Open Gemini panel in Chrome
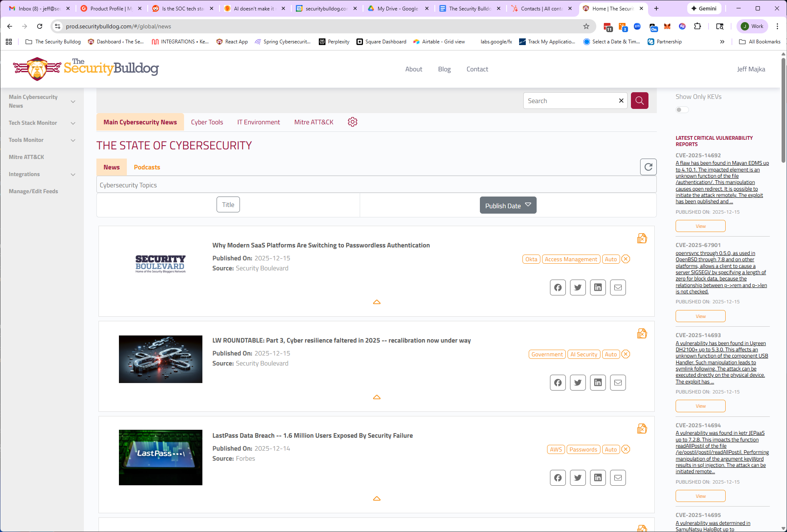 (704, 8)
